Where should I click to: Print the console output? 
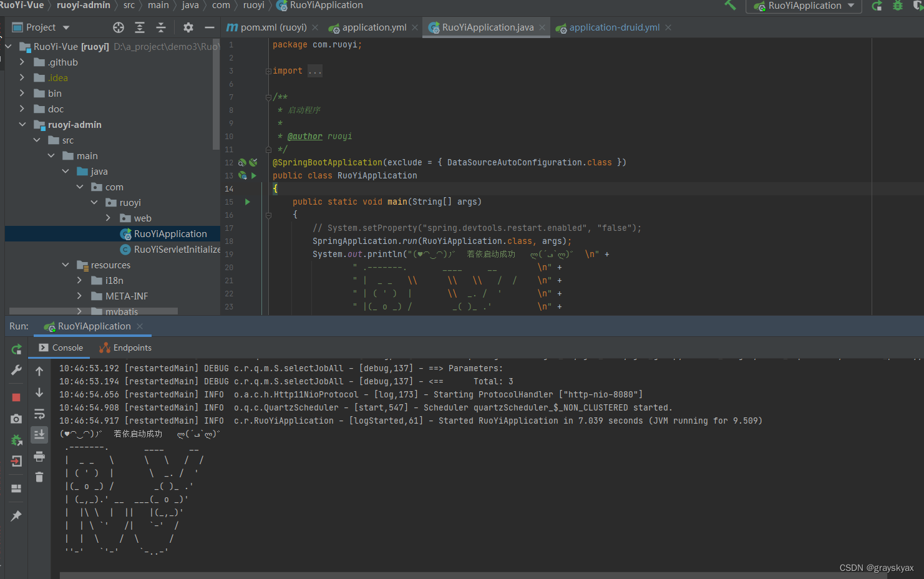tap(39, 456)
